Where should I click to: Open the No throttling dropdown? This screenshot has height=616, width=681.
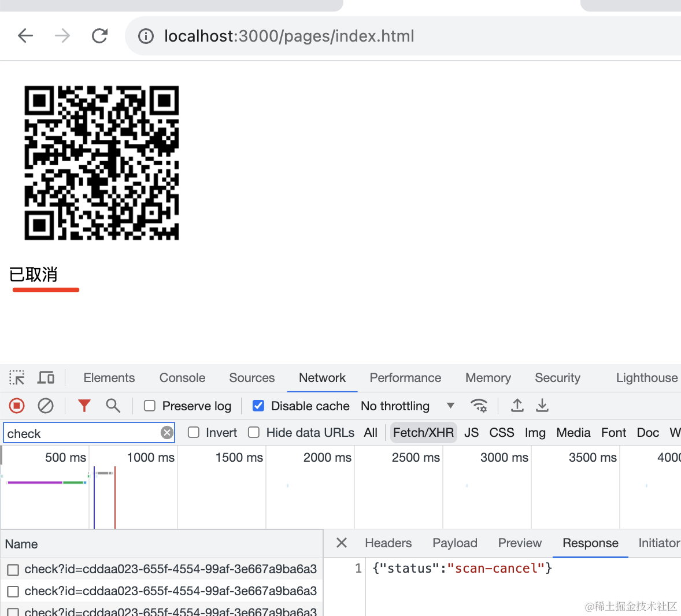407,406
